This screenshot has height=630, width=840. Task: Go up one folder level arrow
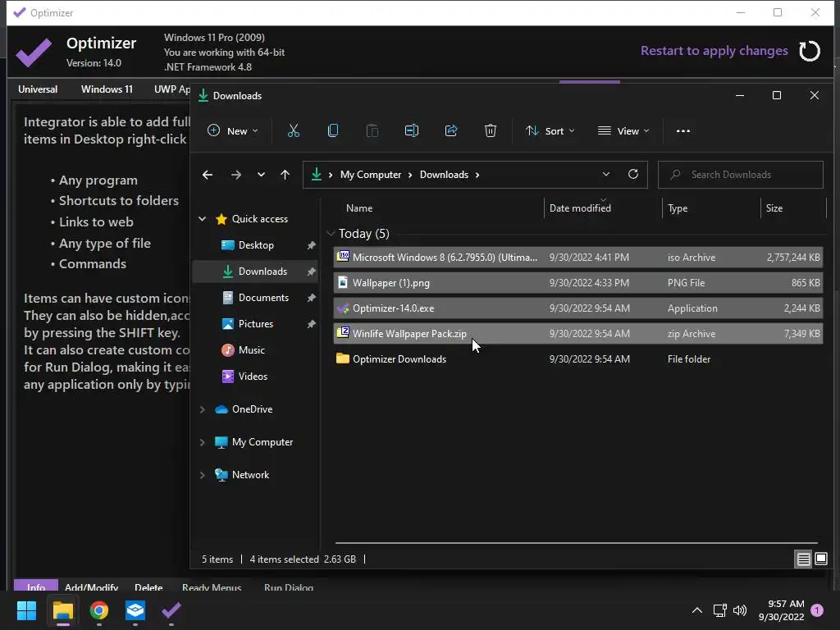(x=285, y=175)
